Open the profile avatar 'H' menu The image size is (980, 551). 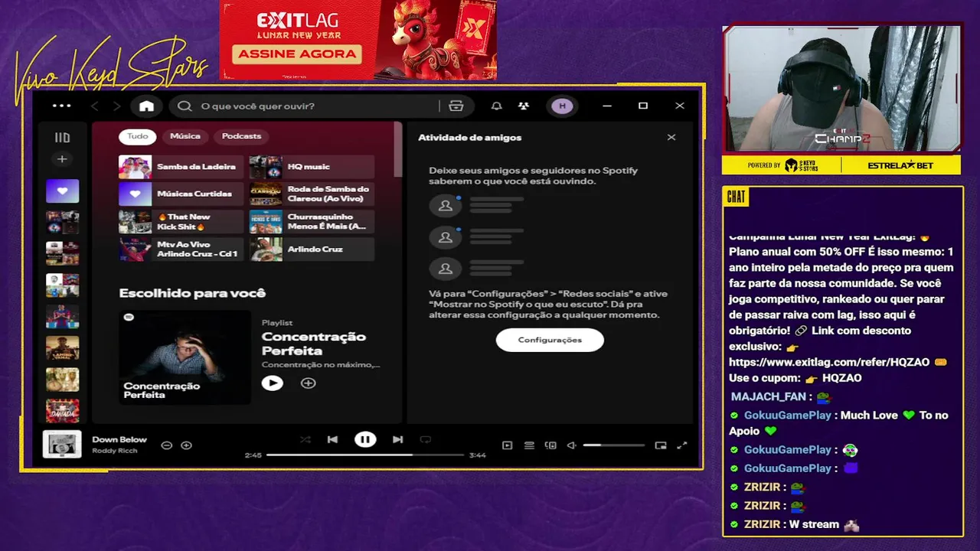click(x=562, y=106)
